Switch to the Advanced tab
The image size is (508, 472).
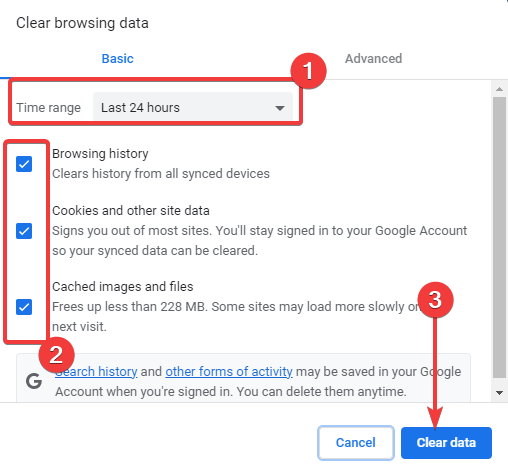pos(373,59)
